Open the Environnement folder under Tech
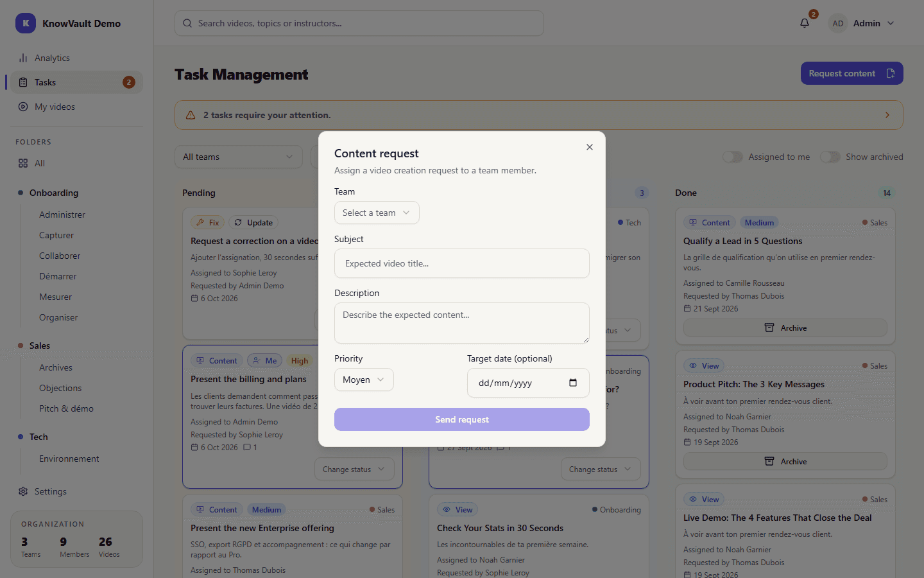The width and height of the screenshot is (924, 578). click(69, 459)
